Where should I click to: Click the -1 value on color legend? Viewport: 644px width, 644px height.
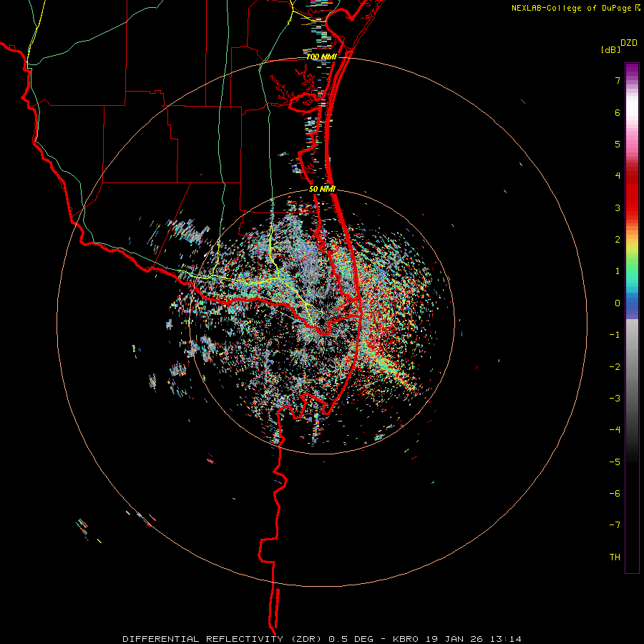615,335
